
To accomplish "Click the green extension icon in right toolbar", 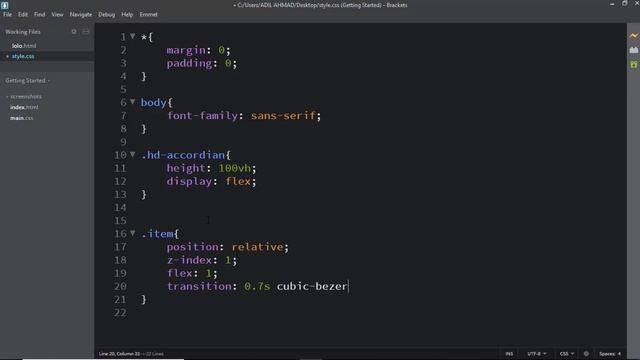I will [x=633, y=64].
